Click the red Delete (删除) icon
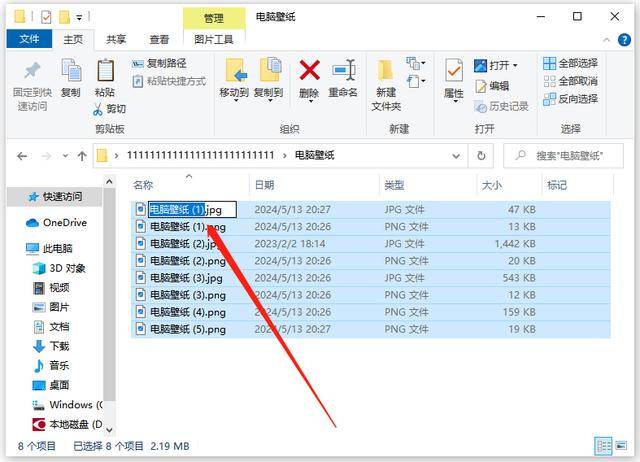The width and height of the screenshot is (640, 462). (x=309, y=70)
